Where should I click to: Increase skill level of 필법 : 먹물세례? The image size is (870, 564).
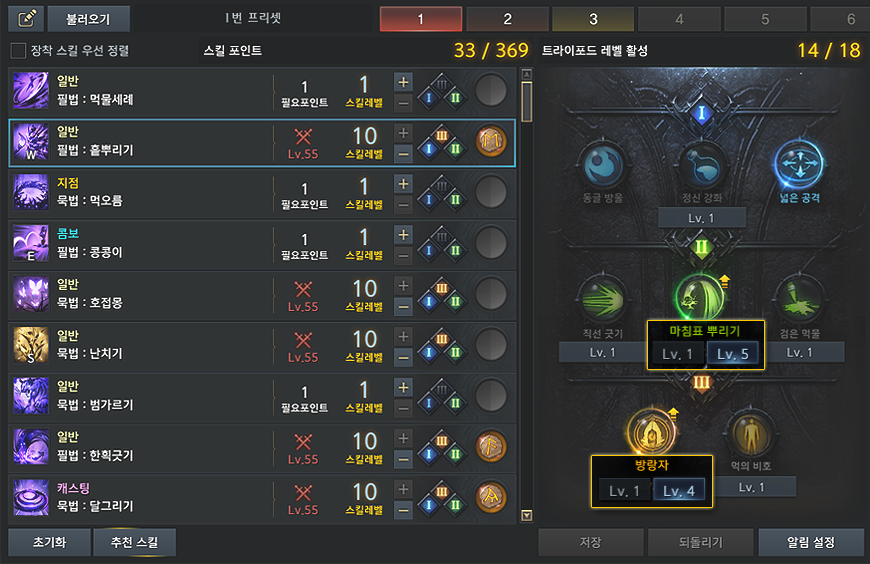coord(403,82)
